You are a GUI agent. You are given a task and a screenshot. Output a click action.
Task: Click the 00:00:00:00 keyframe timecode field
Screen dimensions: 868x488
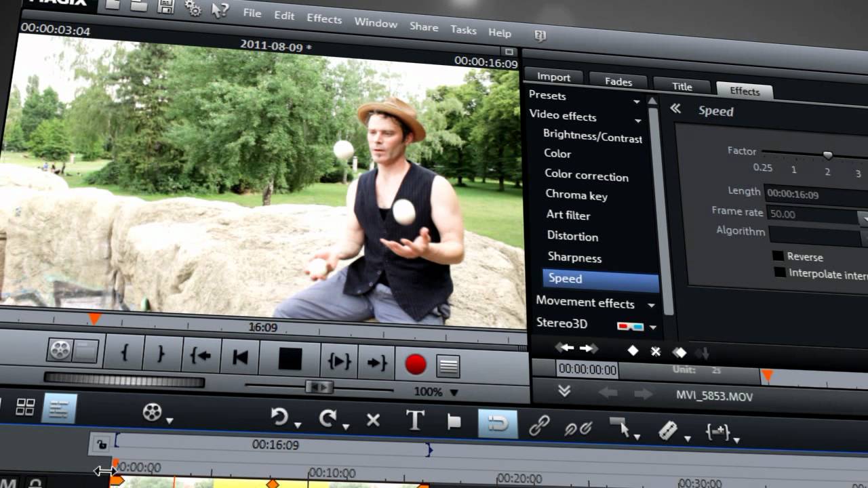587,369
